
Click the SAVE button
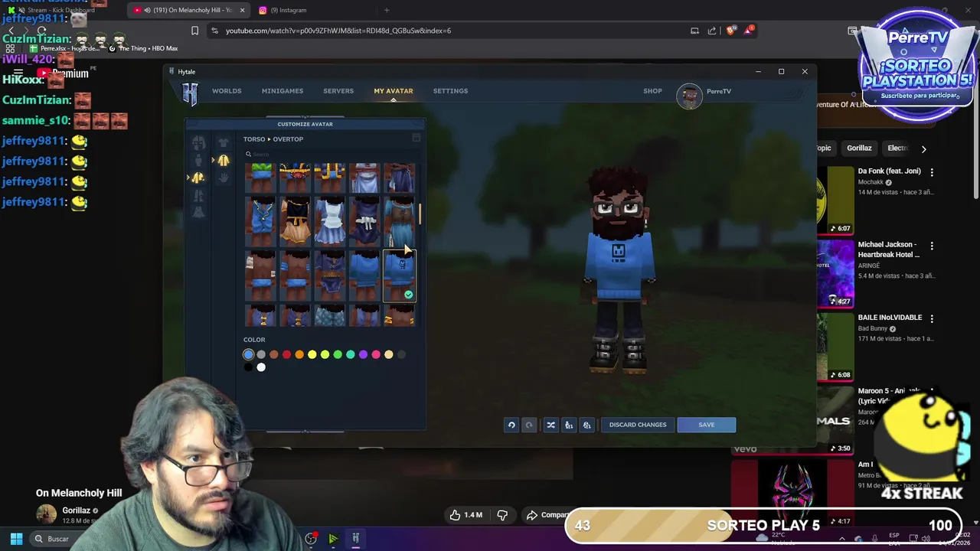click(x=706, y=425)
